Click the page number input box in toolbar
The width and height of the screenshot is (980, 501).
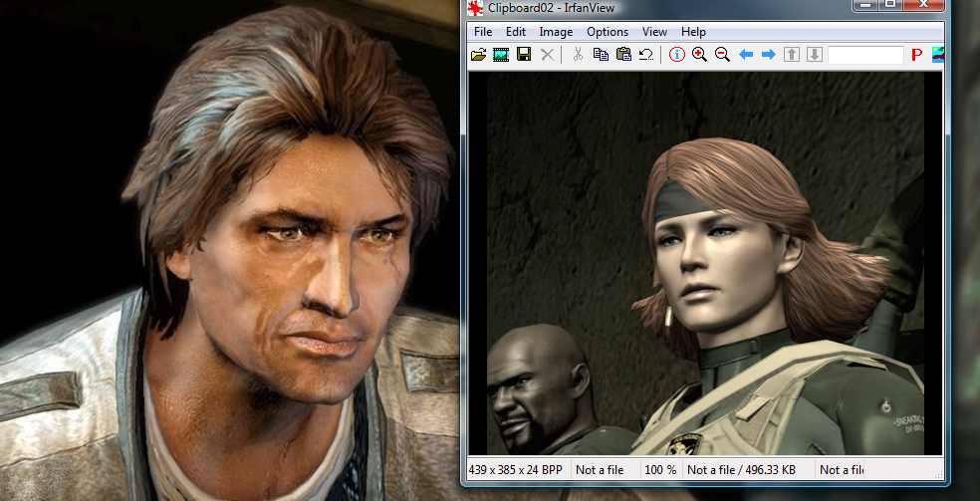click(865, 55)
